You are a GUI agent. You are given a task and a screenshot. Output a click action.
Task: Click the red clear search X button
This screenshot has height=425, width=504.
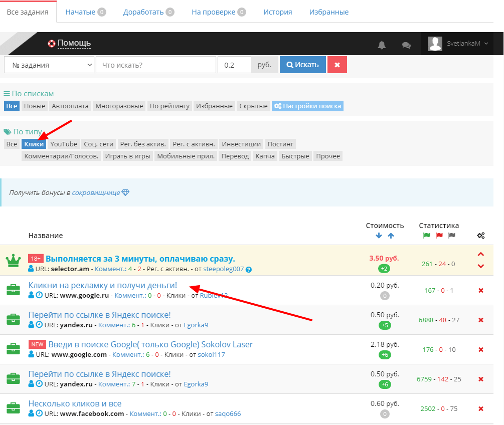(337, 65)
